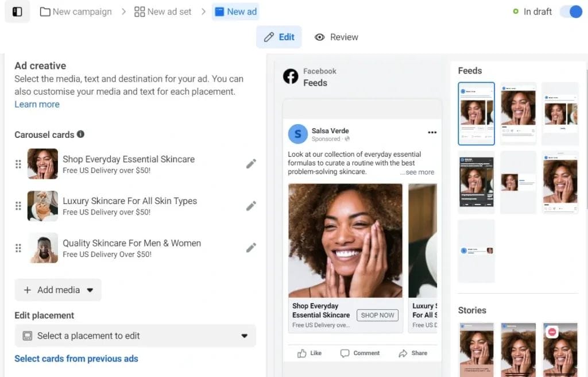
Task: Switch the ad status out of In draft
Action: [572, 11]
